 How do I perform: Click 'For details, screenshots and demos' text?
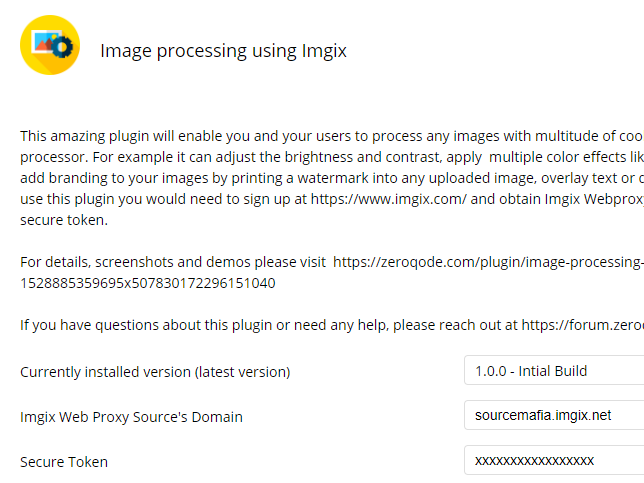point(173,262)
